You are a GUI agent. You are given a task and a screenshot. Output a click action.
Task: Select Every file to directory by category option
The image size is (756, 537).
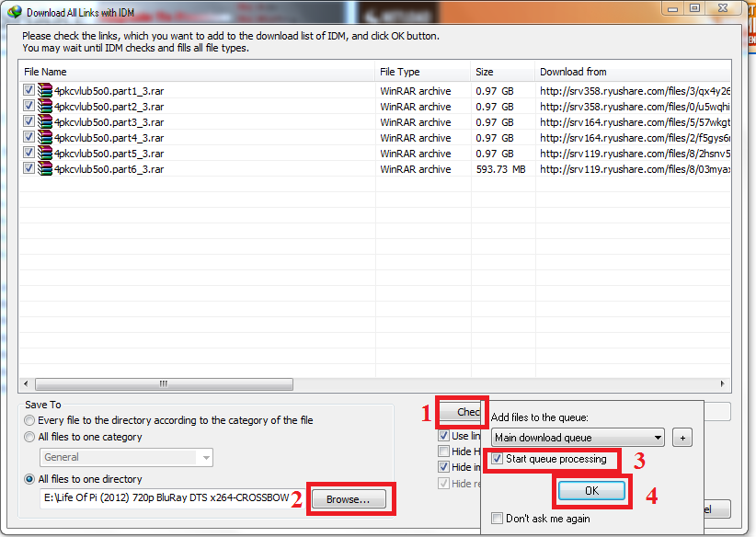click(x=30, y=420)
